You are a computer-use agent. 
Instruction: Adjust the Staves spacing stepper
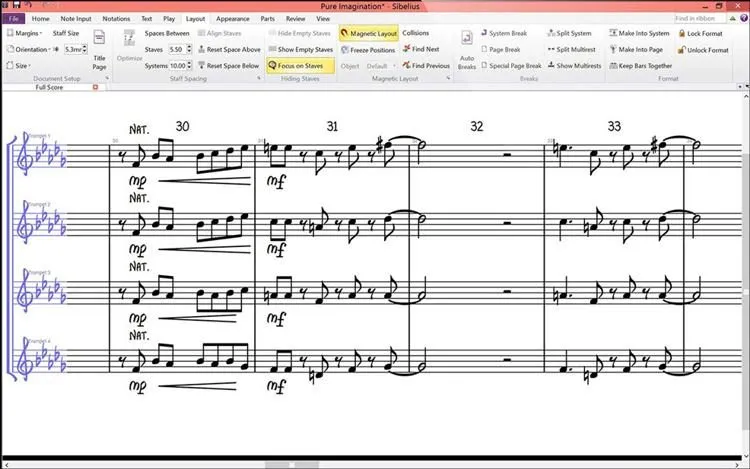tap(189, 49)
